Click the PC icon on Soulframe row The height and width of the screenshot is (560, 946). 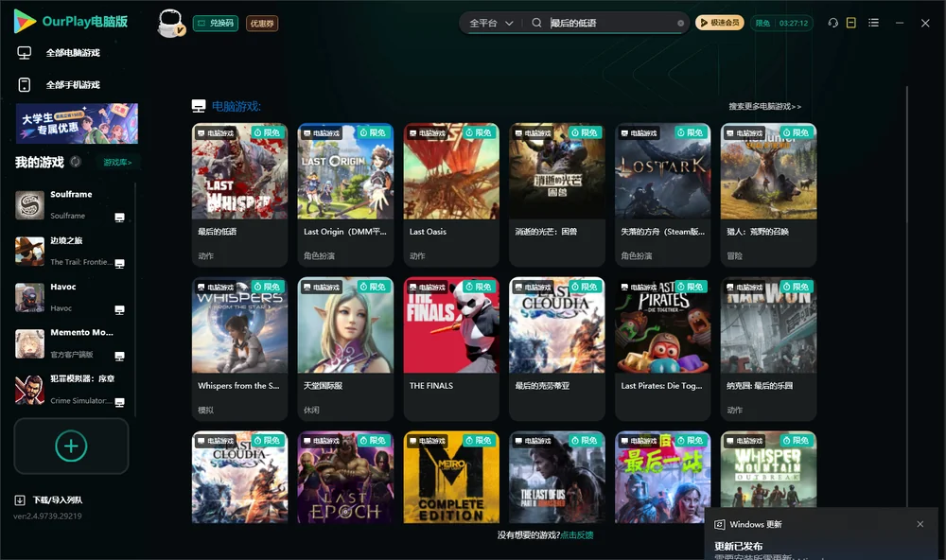point(119,218)
